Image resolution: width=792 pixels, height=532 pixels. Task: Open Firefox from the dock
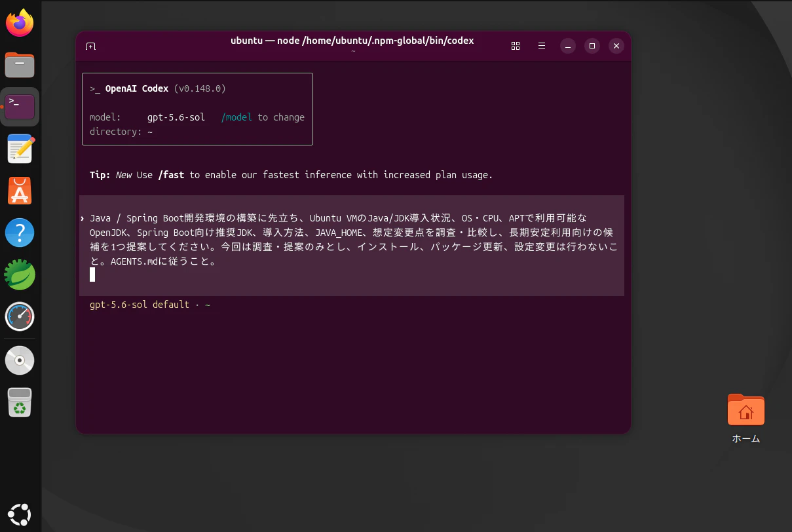coord(20,23)
